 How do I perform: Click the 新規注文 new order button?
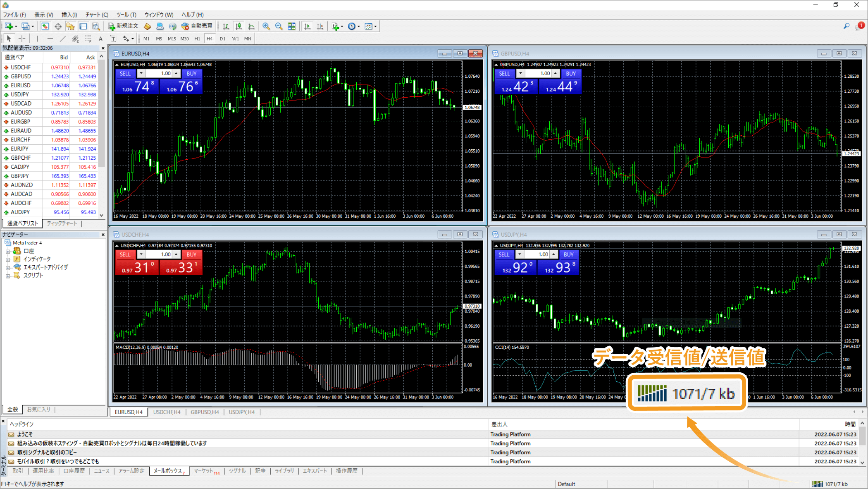click(x=123, y=26)
